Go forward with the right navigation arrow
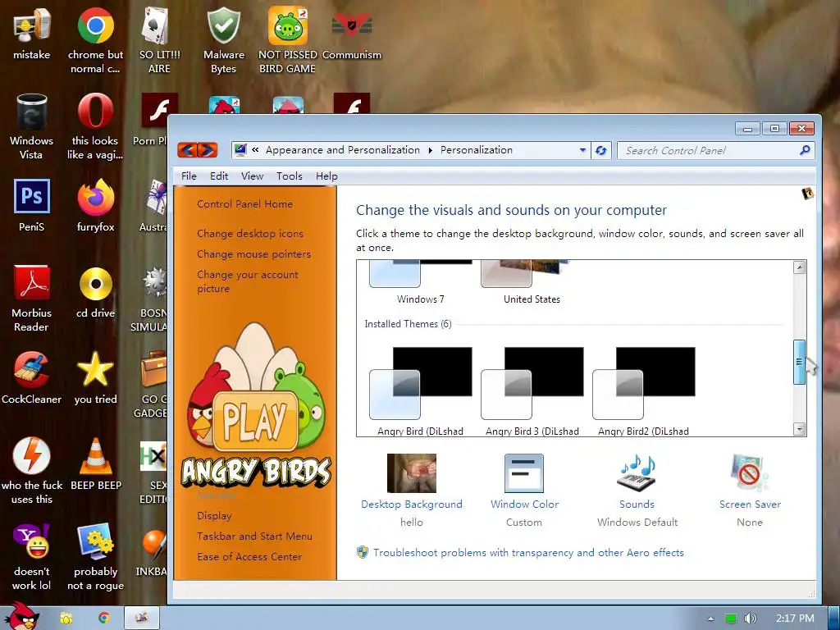840x630 pixels. coord(208,150)
